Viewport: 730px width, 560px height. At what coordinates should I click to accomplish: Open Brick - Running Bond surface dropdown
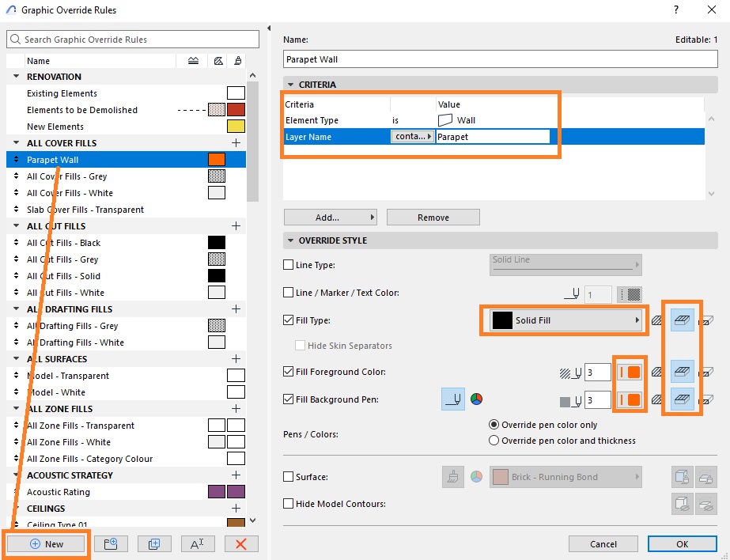point(565,477)
